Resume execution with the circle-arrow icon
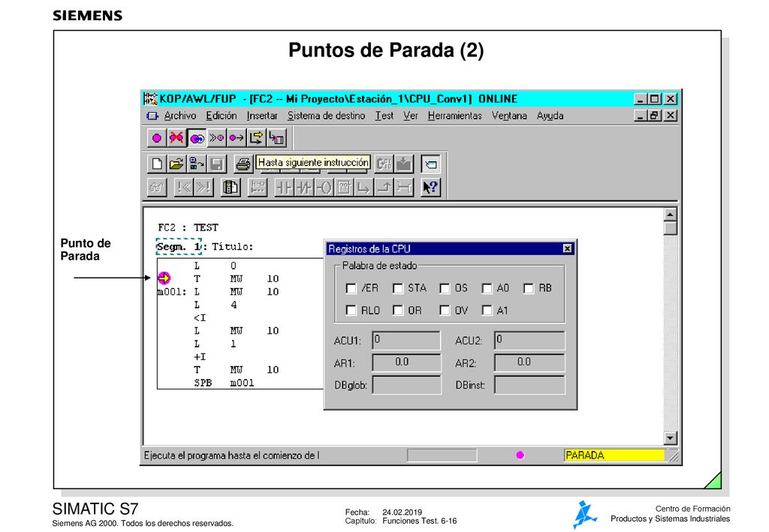This screenshot has height=532, width=769. tap(237, 138)
